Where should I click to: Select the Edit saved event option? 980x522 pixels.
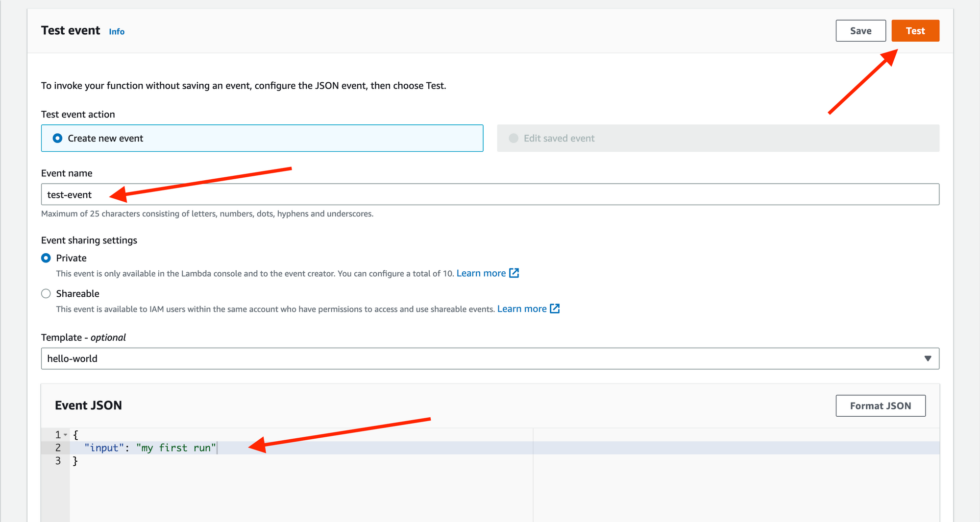(718, 138)
